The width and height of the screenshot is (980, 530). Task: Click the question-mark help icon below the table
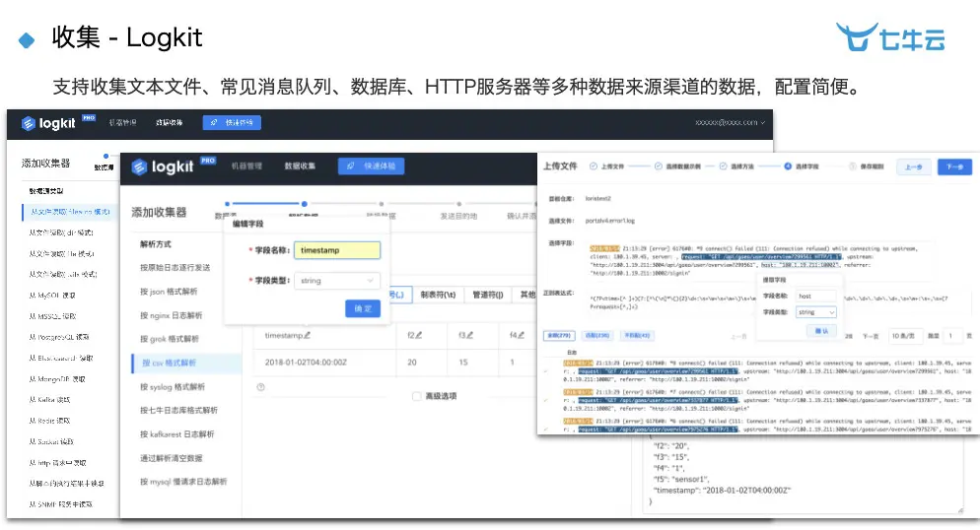[260, 387]
